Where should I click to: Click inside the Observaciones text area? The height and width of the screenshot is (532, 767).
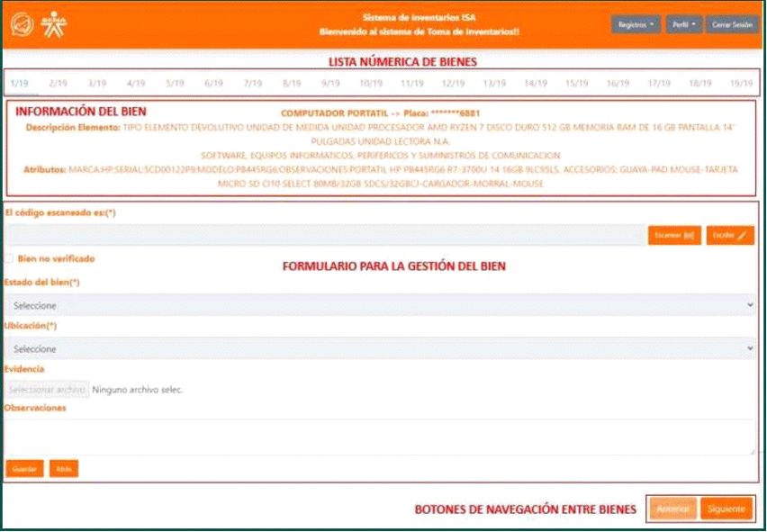tap(379, 437)
